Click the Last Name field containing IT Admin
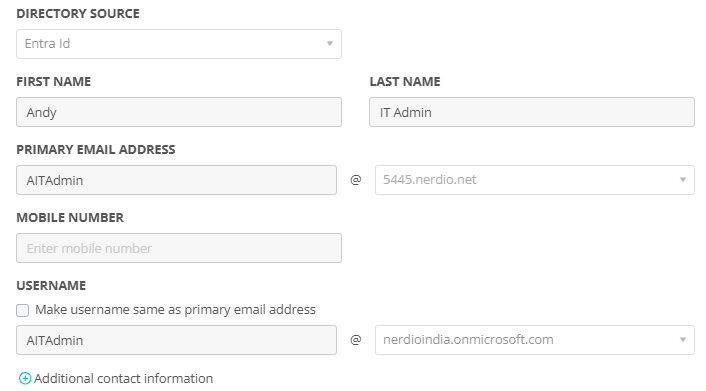This screenshot has height=391, width=706. click(x=532, y=112)
